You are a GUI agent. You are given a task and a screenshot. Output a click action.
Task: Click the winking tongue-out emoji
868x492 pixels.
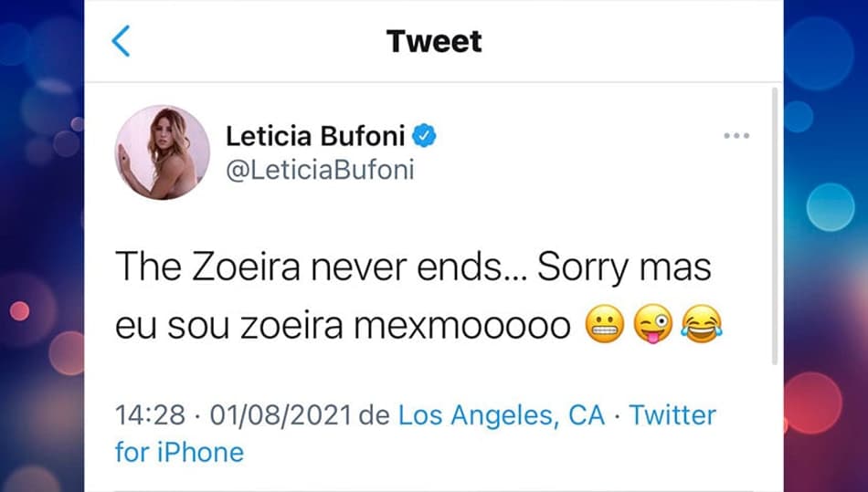pos(653,324)
